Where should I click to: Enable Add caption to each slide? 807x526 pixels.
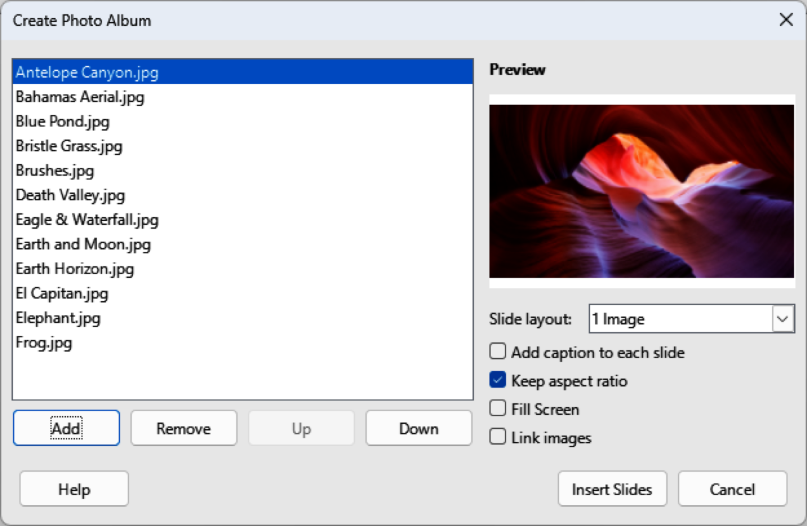(x=497, y=352)
